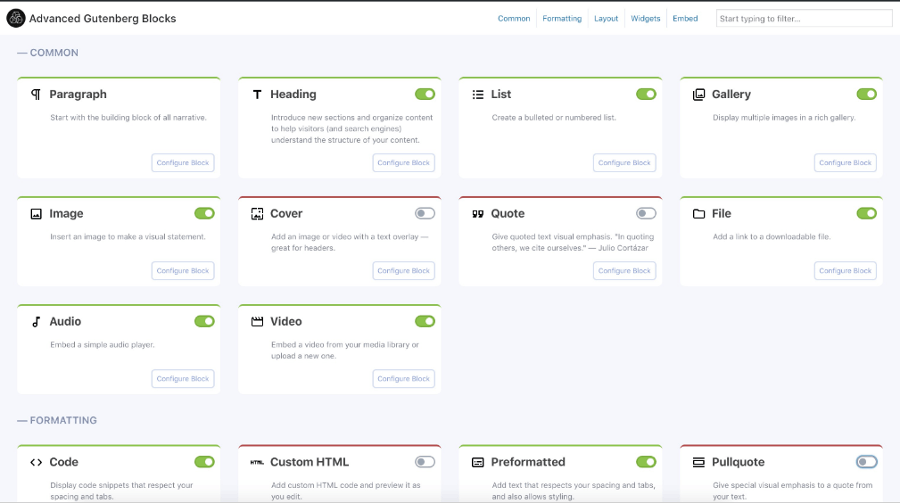
Task: Jump to the Common section tab
Action: tap(514, 18)
